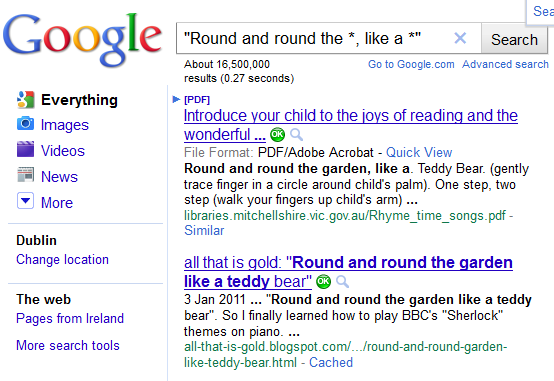Viewport: 554px width, 381px height.
Task: Switch to the News results
Action: (x=59, y=176)
